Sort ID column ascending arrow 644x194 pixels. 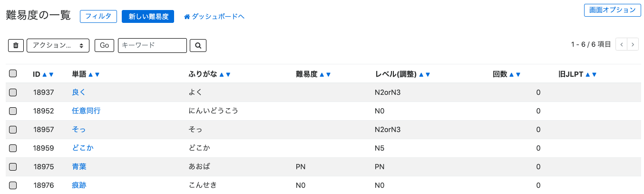click(x=45, y=74)
